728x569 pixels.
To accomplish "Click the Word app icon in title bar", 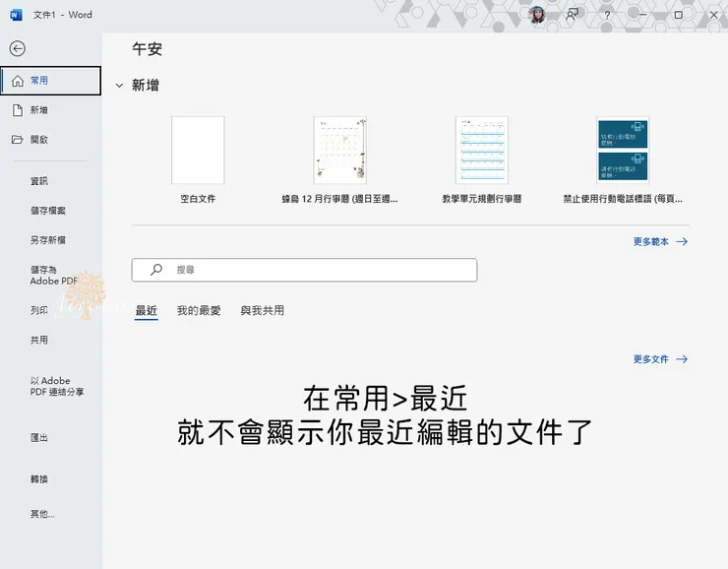I will pos(16,15).
